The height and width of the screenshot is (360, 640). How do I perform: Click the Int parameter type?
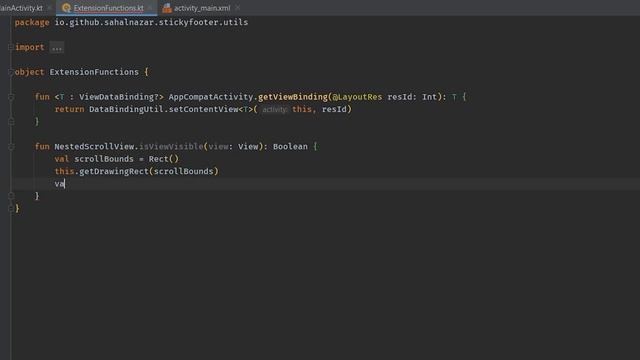click(x=429, y=97)
